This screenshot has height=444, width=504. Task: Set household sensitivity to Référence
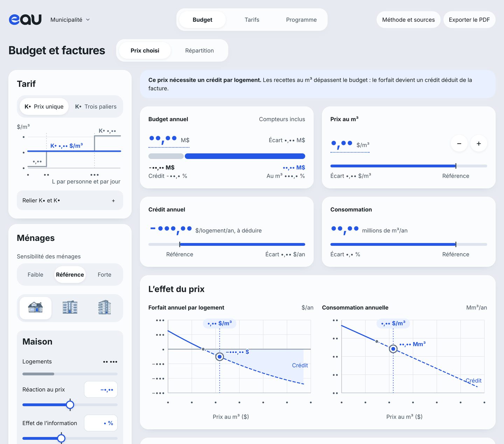[70, 275]
